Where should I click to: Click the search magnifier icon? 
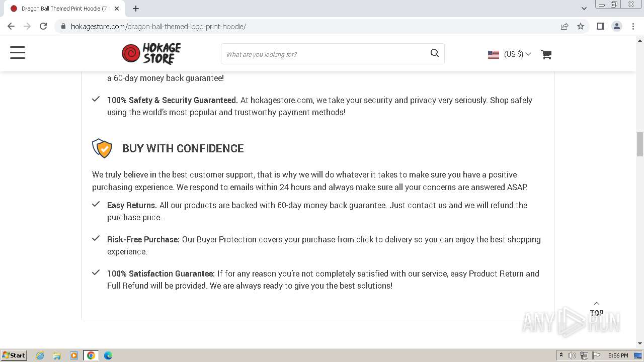click(x=435, y=53)
